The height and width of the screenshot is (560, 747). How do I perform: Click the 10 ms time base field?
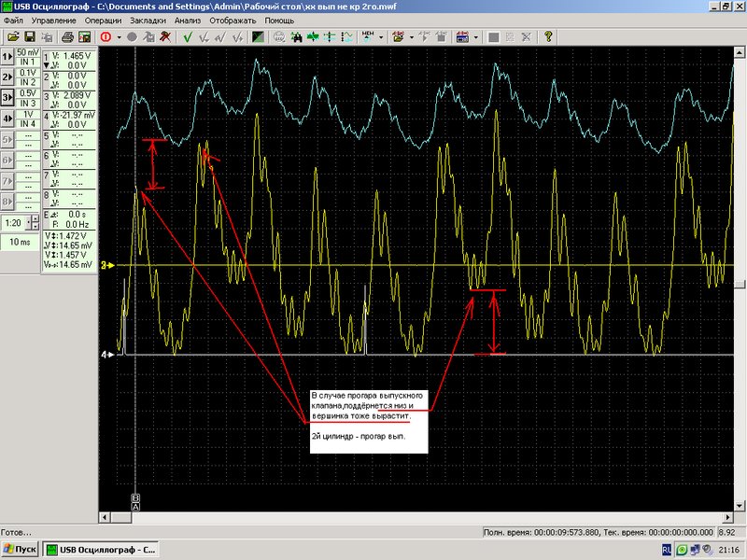[20, 242]
